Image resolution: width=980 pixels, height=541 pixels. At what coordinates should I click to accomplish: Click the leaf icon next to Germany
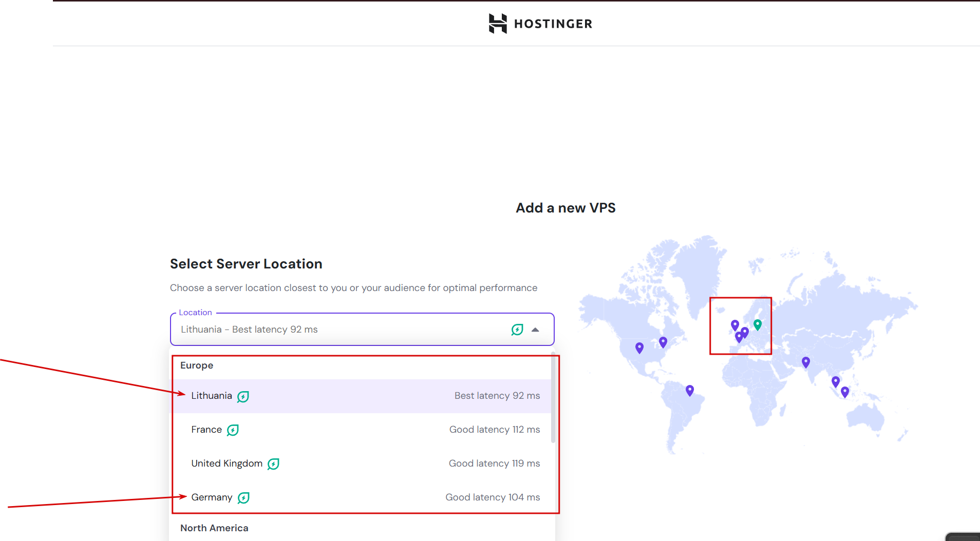pos(243,498)
